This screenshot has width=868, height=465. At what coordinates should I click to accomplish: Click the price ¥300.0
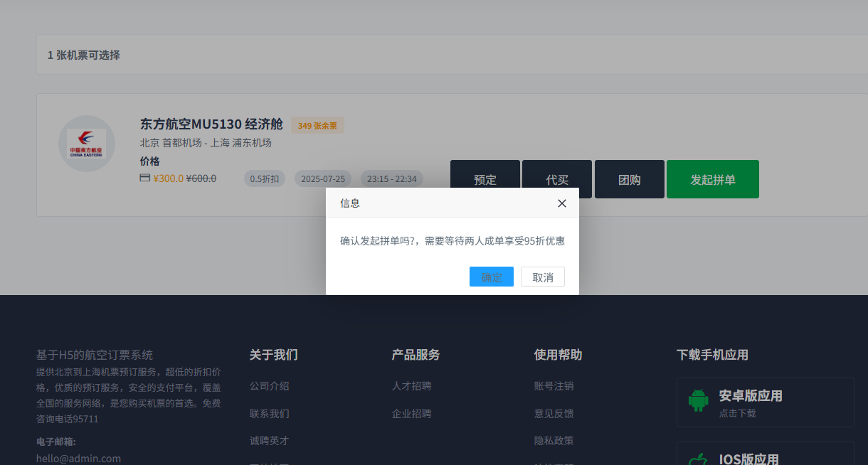click(168, 178)
